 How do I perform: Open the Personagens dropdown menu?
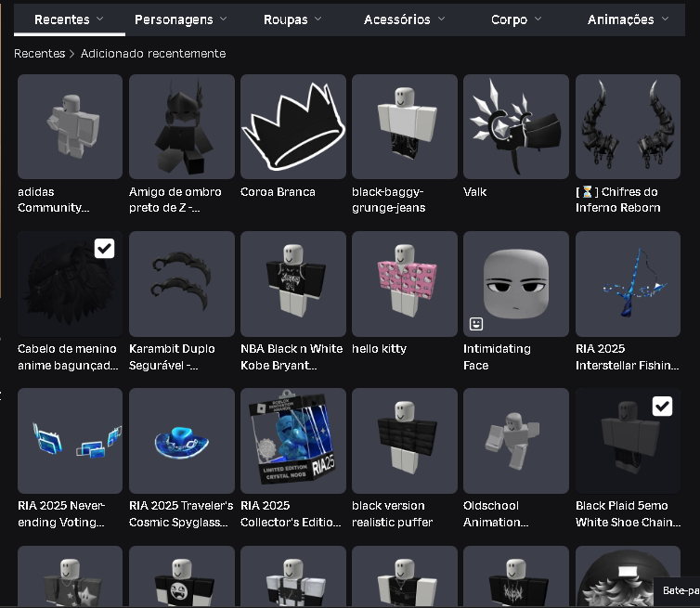point(180,19)
